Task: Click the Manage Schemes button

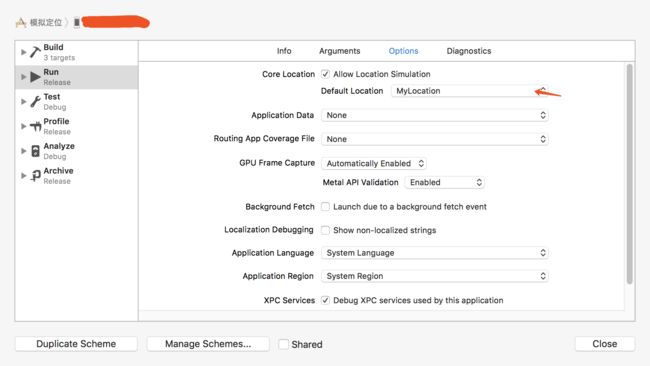Action: [208, 344]
